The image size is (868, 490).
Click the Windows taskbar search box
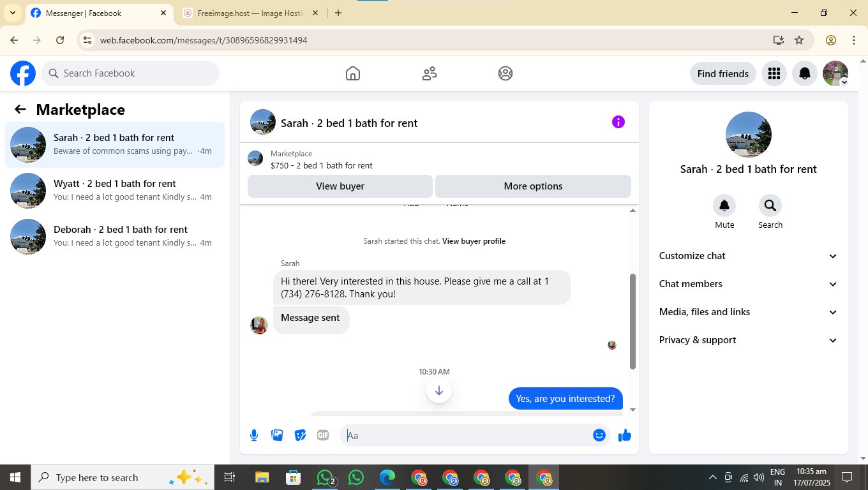click(123, 477)
